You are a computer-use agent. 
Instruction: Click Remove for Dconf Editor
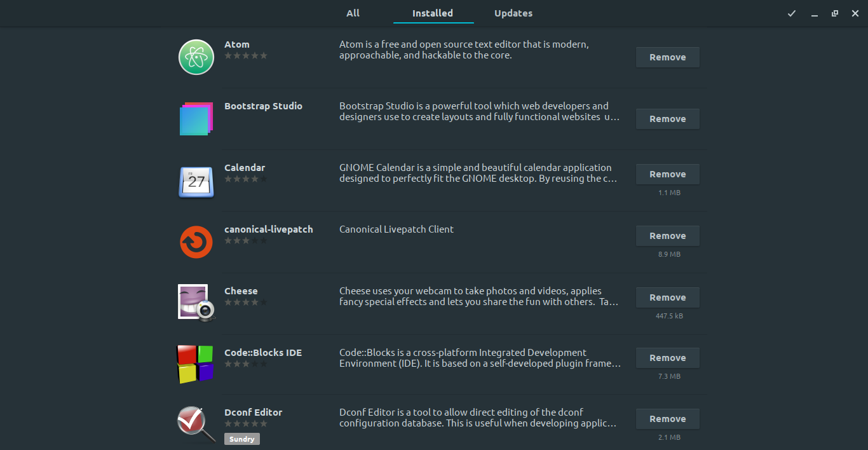(667, 419)
